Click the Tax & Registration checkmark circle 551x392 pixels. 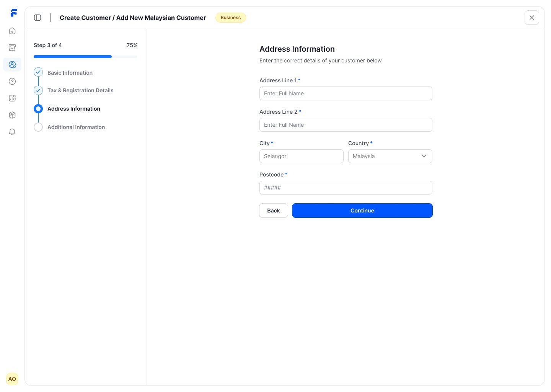pos(38,90)
